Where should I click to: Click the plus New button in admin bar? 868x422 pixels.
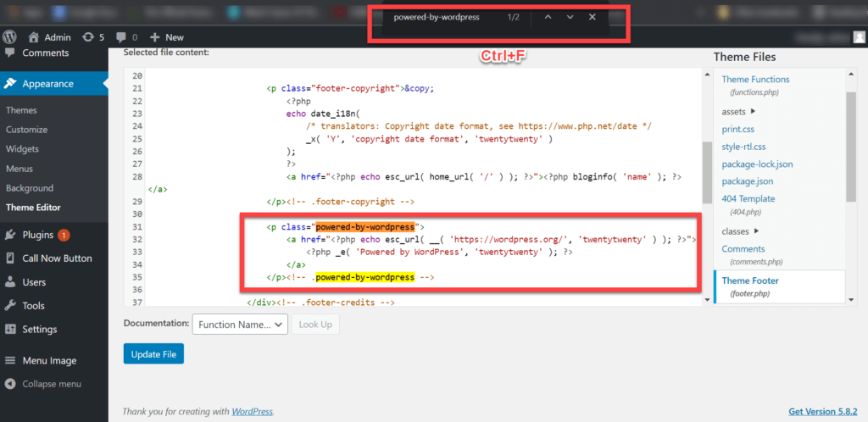[167, 37]
